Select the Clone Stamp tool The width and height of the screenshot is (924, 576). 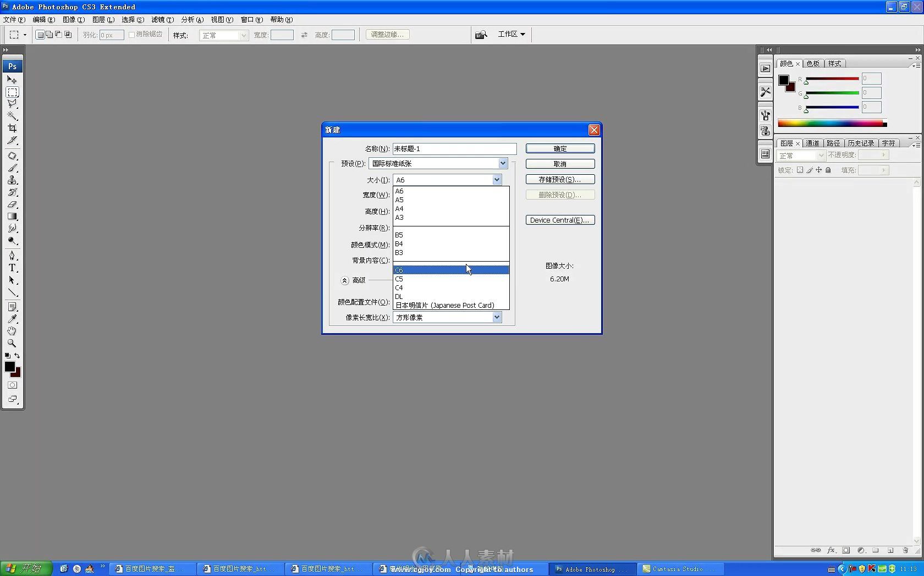click(12, 180)
